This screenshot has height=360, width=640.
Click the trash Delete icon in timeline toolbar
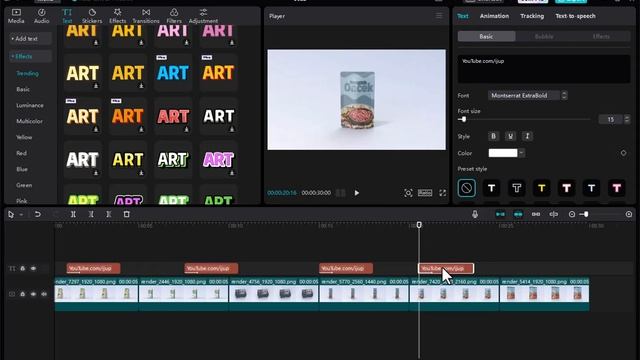127,214
